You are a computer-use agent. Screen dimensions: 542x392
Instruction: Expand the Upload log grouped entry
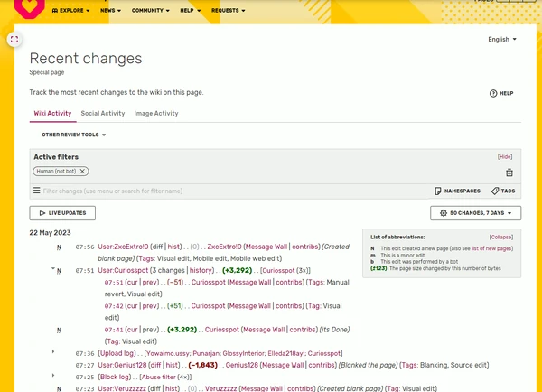[x=53, y=351]
